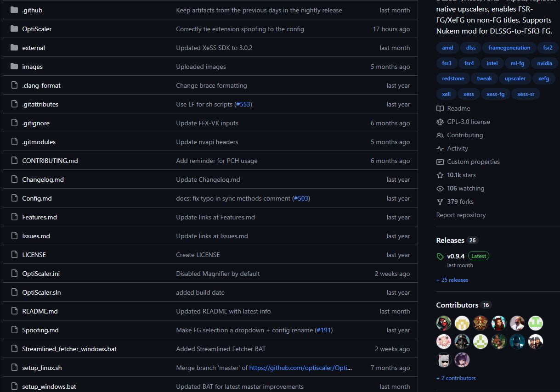
Task: Open the github.com/optiscaler URL in commit message
Action: (300, 368)
